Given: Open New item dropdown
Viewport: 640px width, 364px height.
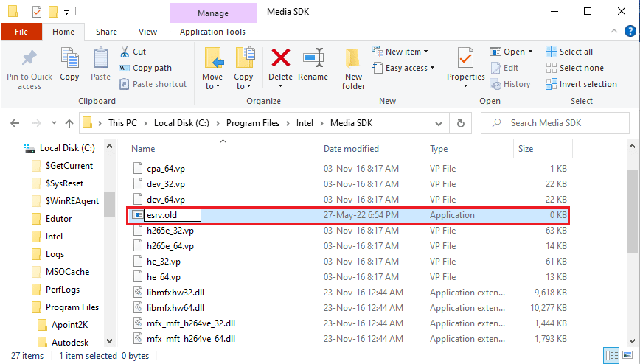Looking at the screenshot, I should tap(400, 52).
